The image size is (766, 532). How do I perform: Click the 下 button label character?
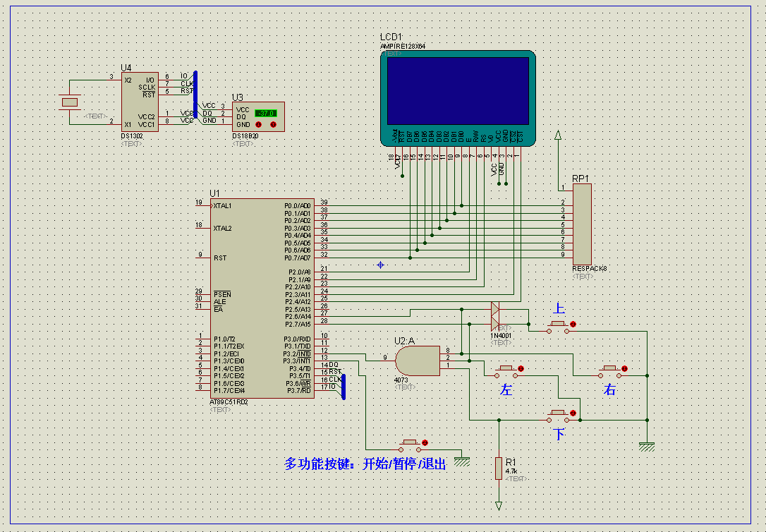tap(559, 434)
